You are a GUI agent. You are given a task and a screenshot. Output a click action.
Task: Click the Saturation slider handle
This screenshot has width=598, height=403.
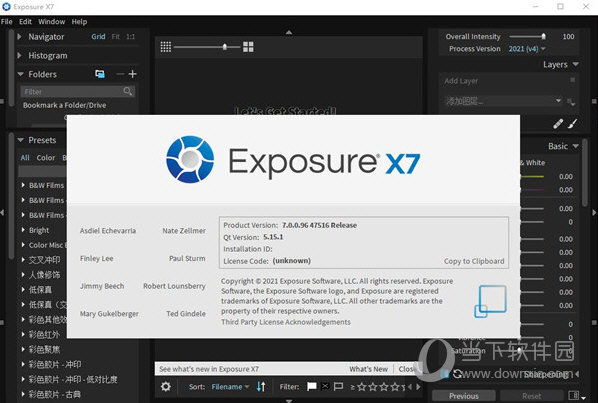coord(519,350)
